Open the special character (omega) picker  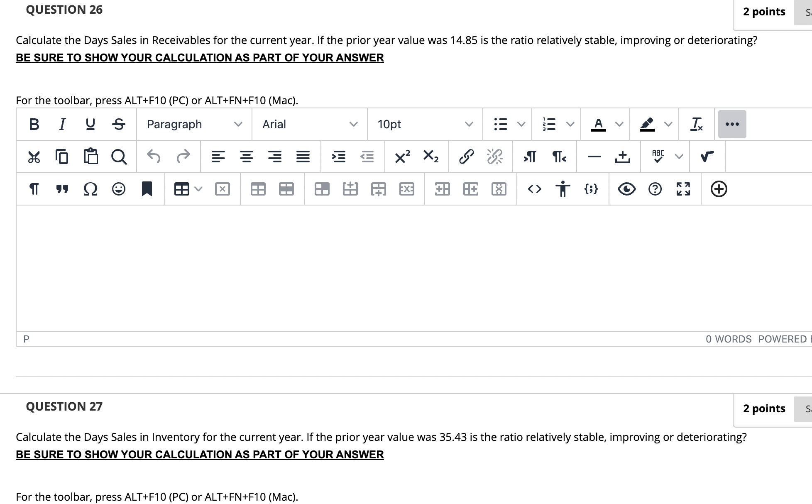(x=90, y=189)
